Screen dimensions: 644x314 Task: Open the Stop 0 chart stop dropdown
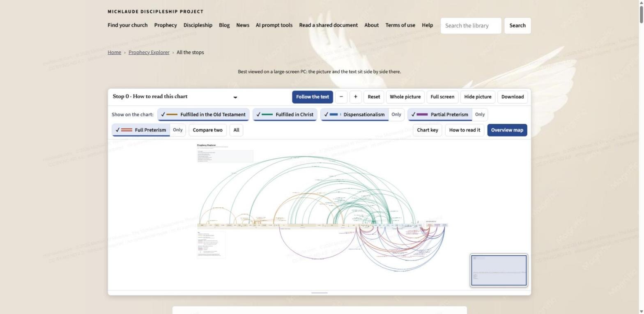[x=175, y=97]
